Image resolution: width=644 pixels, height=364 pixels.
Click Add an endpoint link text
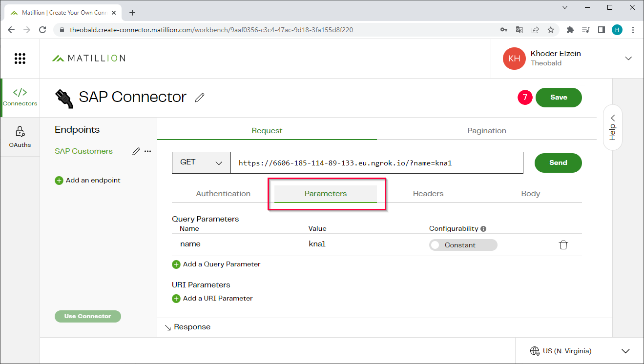[x=93, y=181]
